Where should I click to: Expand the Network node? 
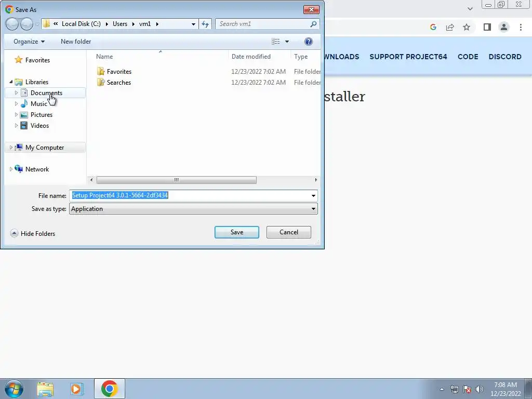pos(11,169)
